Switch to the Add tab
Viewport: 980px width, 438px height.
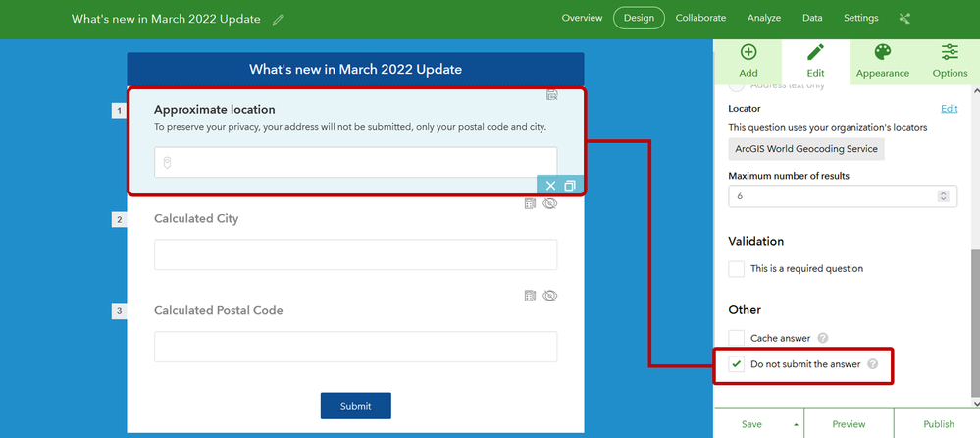point(748,62)
